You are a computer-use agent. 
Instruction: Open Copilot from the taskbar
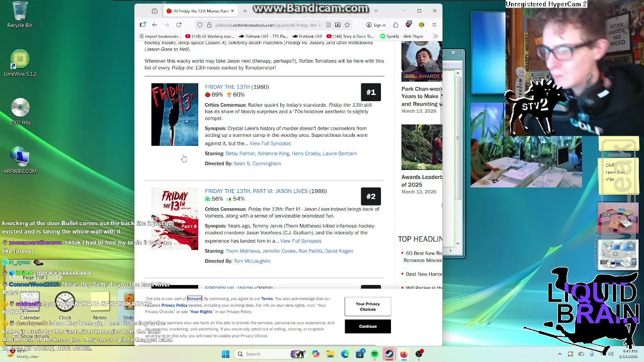(x=315, y=354)
